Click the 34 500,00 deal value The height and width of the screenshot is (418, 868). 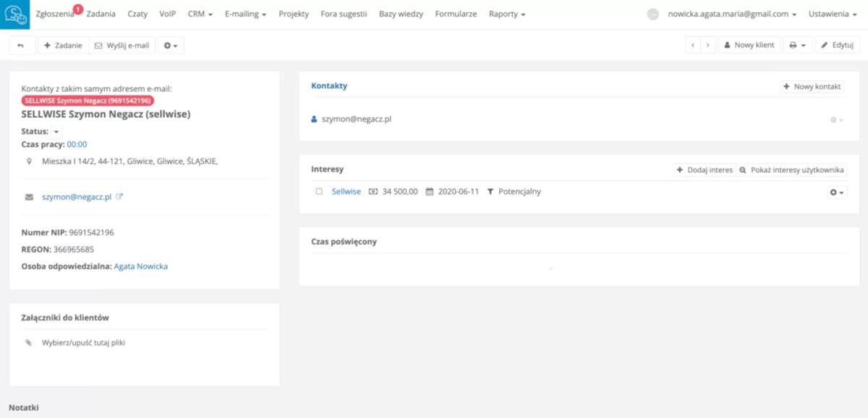point(400,192)
